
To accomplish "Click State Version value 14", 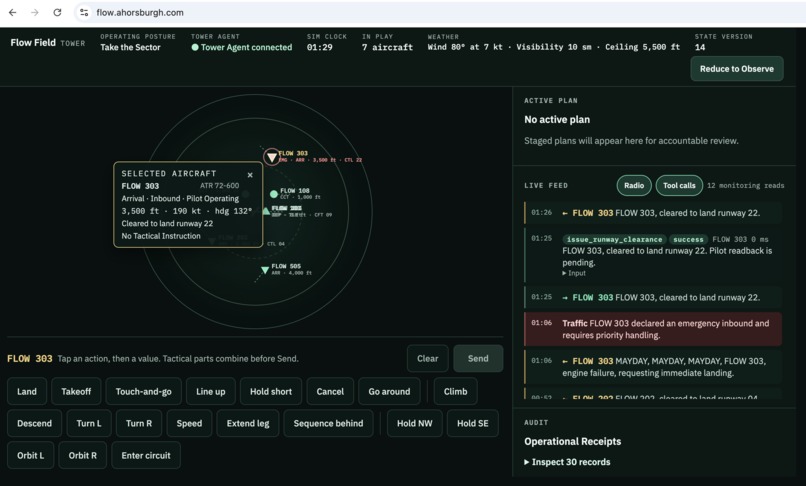I will pyautogui.click(x=700, y=47).
